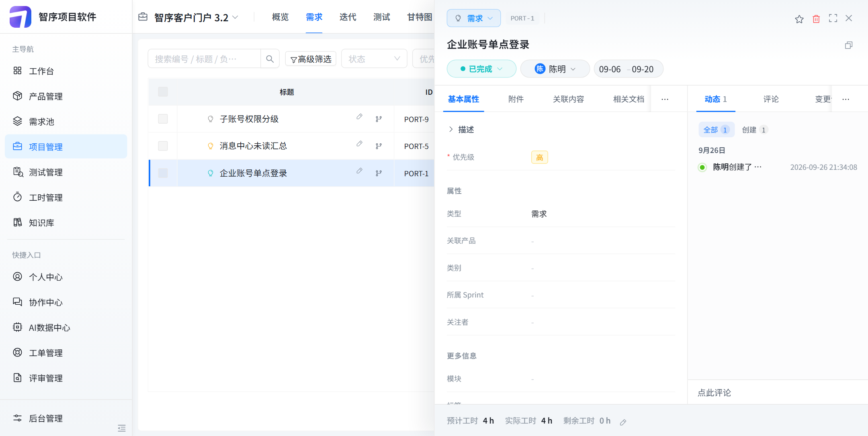Viewport: 868px width, 436px height.
Task: Open 个人中心 shortcut
Action: click(x=66, y=277)
